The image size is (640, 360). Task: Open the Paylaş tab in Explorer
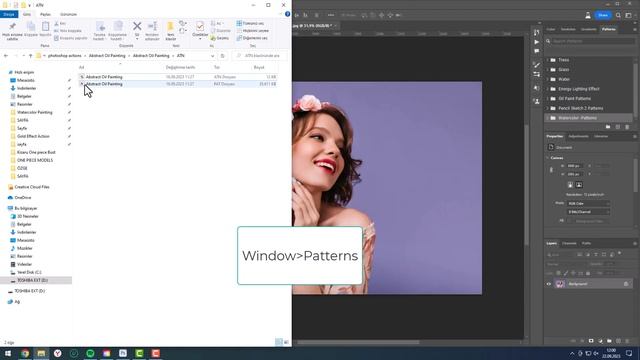[x=45, y=14]
